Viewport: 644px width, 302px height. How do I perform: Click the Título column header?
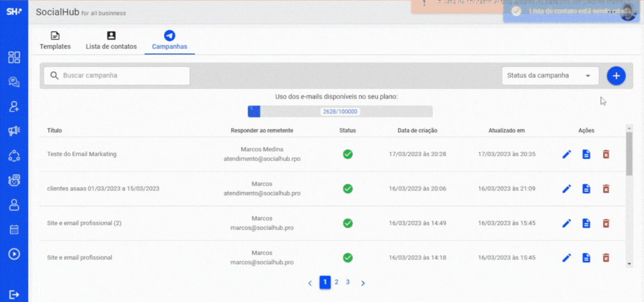[55, 131]
